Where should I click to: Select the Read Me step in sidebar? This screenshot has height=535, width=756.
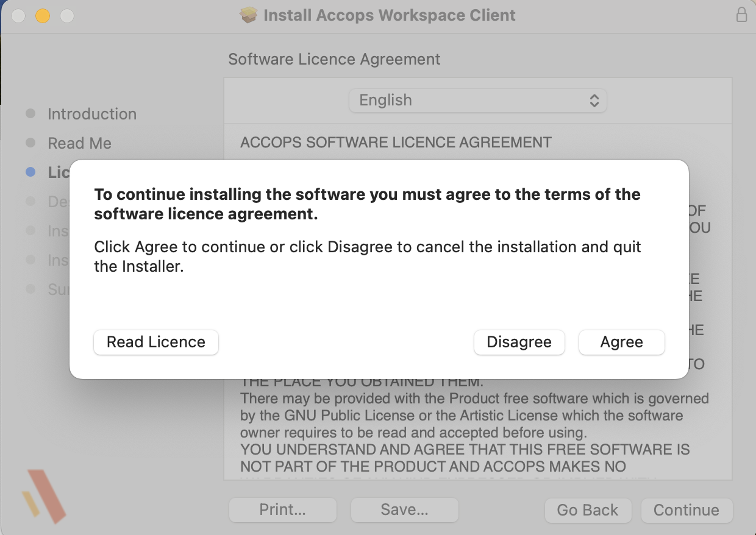(79, 143)
